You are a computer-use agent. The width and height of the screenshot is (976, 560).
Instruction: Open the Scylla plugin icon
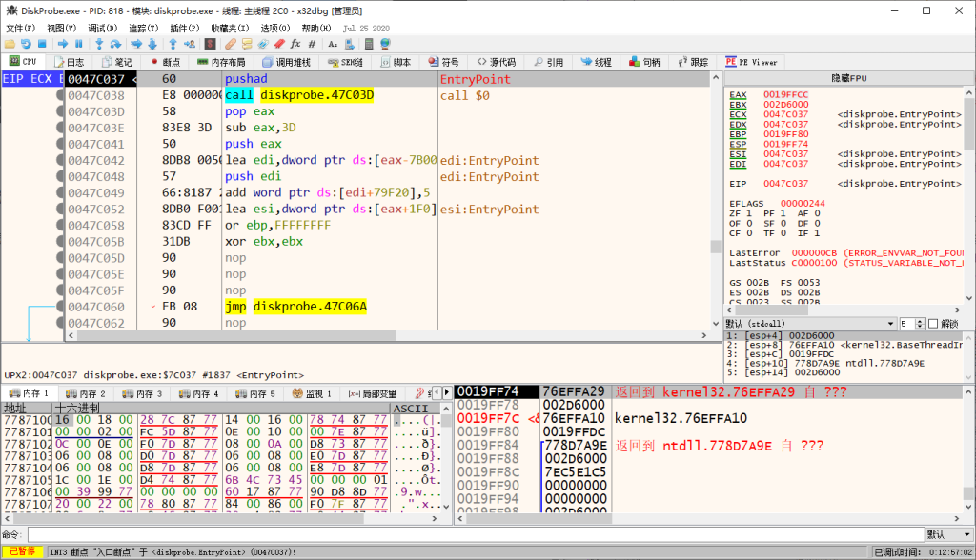(210, 44)
